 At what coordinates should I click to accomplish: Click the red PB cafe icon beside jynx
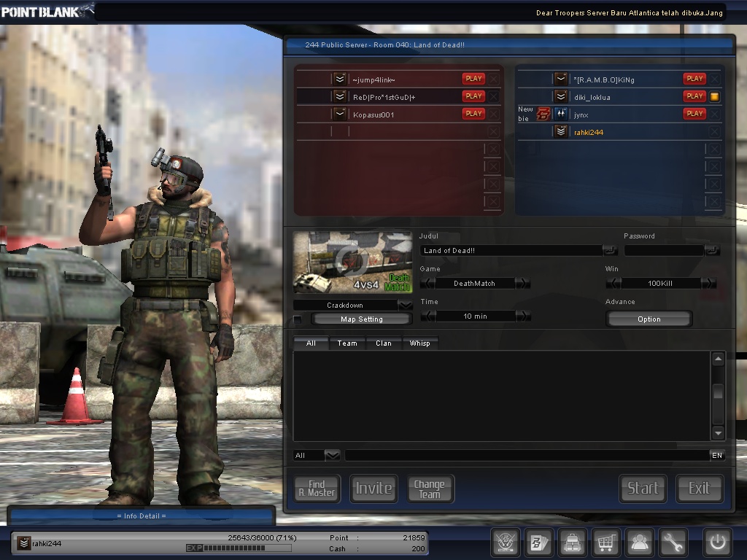click(x=543, y=114)
